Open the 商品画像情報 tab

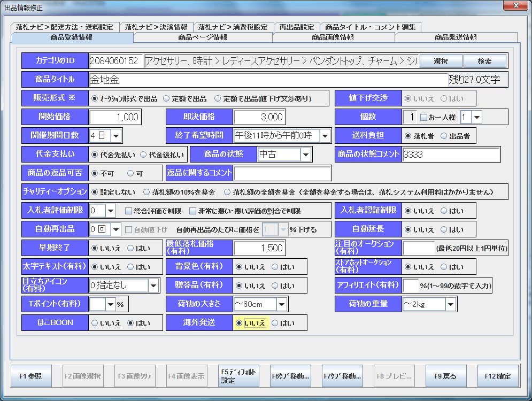(333, 37)
